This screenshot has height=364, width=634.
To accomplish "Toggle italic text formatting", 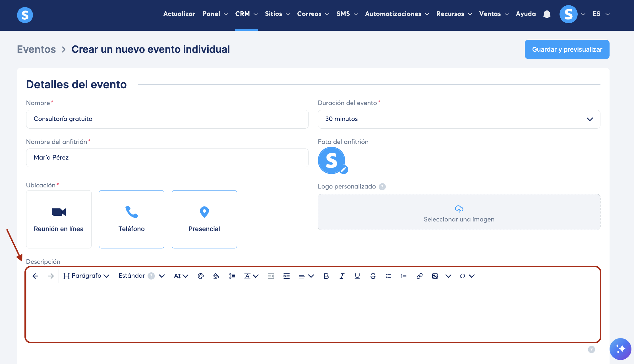I will 342,276.
